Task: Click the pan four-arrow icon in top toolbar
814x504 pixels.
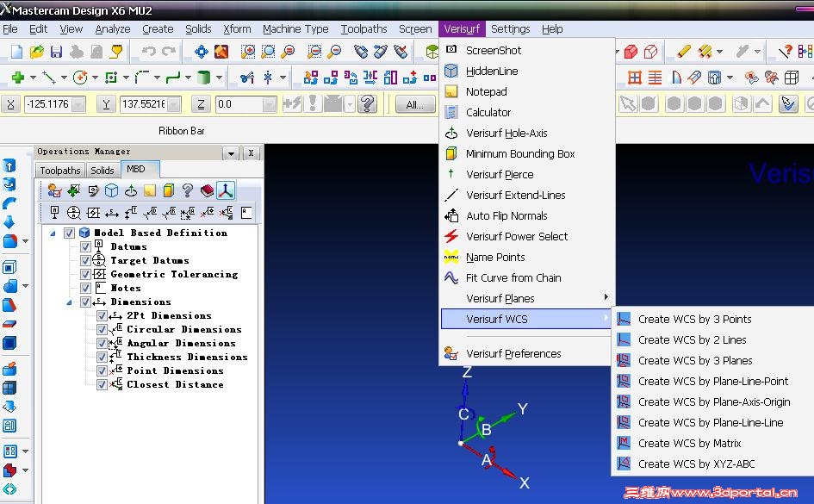Action: (x=201, y=52)
